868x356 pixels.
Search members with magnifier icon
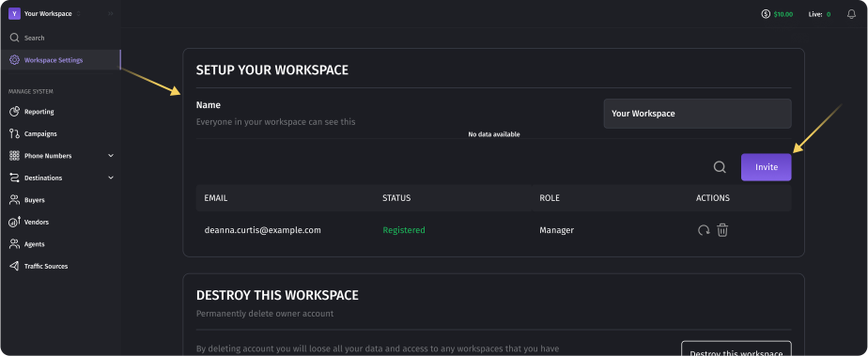(720, 167)
